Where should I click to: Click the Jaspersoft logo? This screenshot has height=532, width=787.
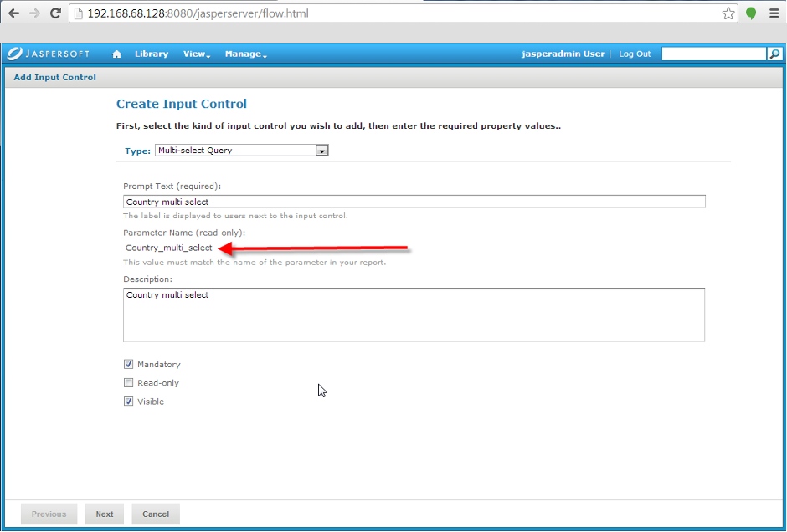[49, 54]
